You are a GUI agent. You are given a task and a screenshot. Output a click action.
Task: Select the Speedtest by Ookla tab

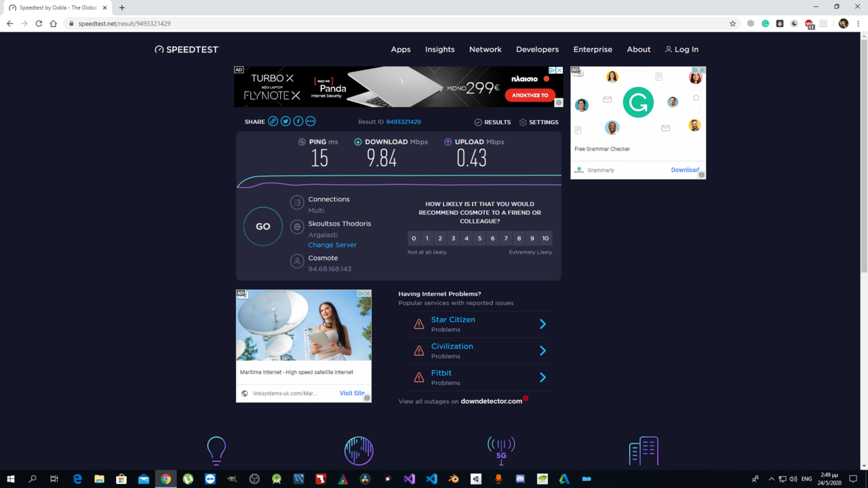pos(58,7)
